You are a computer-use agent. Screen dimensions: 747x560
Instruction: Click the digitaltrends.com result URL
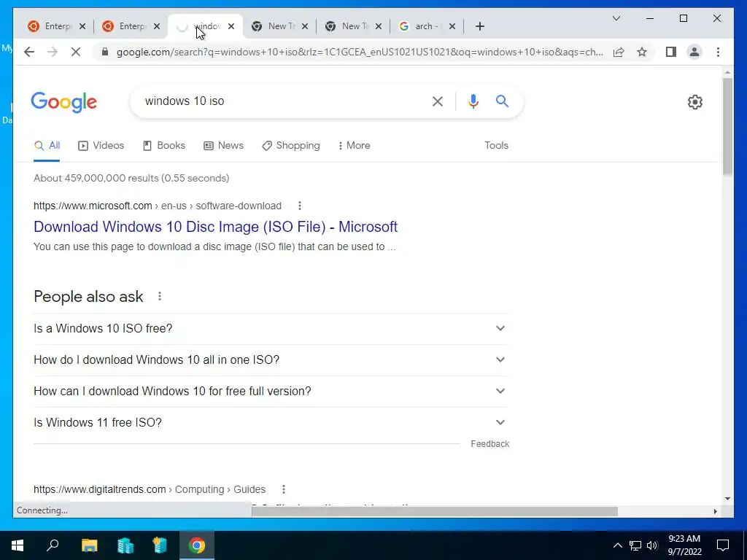[150, 489]
